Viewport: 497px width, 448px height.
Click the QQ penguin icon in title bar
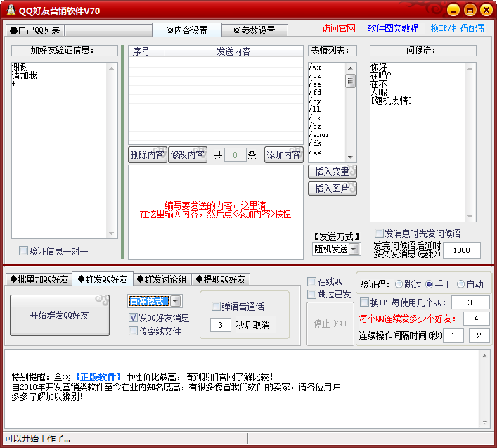click(x=11, y=10)
